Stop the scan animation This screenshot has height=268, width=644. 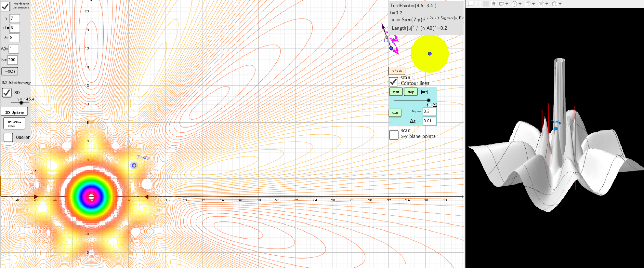pos(411,92)
